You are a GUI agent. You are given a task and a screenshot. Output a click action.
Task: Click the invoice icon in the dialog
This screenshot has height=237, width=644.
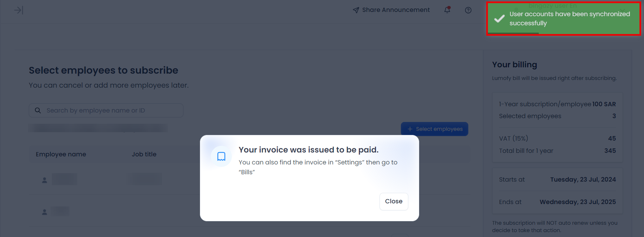pos(221,156)
